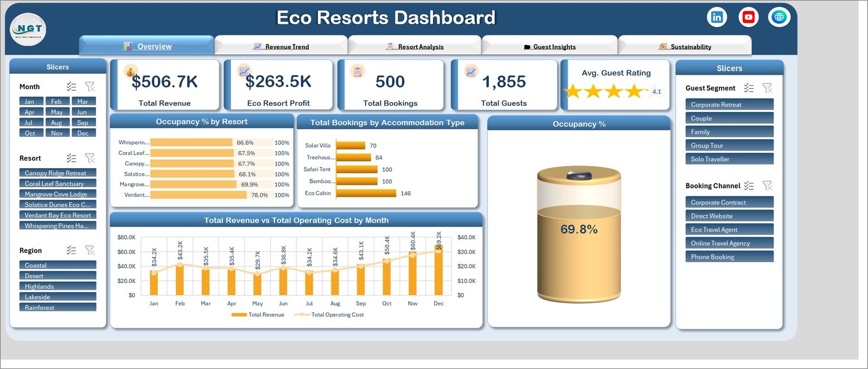
Task: Open the website globe icon
Action: (779, 17)
